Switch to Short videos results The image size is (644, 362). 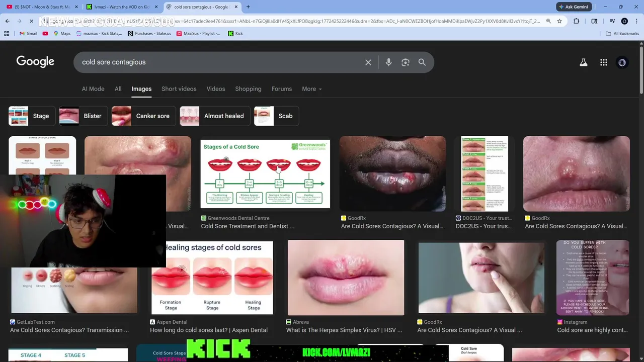(179, 88)
